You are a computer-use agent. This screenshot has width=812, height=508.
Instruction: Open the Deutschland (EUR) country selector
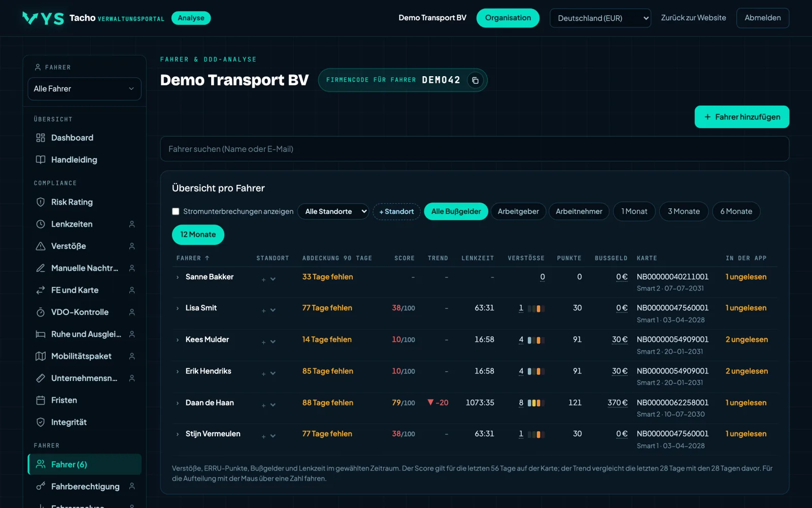click(600, 18)
